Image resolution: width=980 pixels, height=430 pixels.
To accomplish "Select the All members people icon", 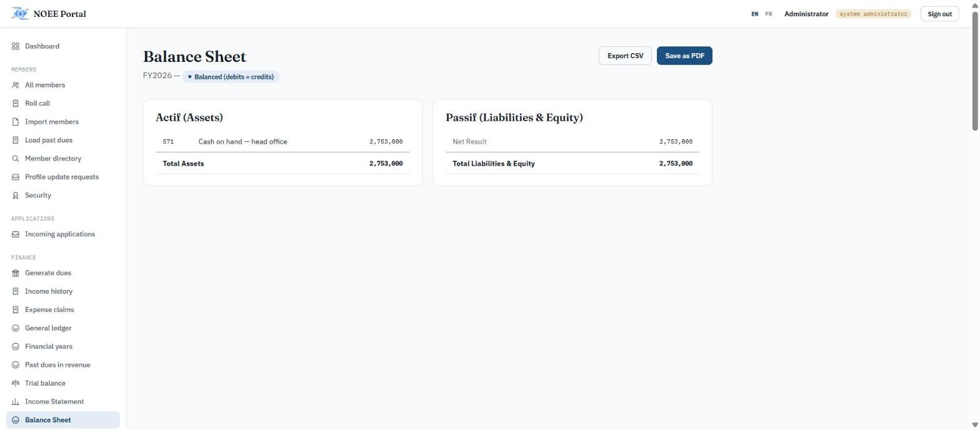I will point(16,85).
